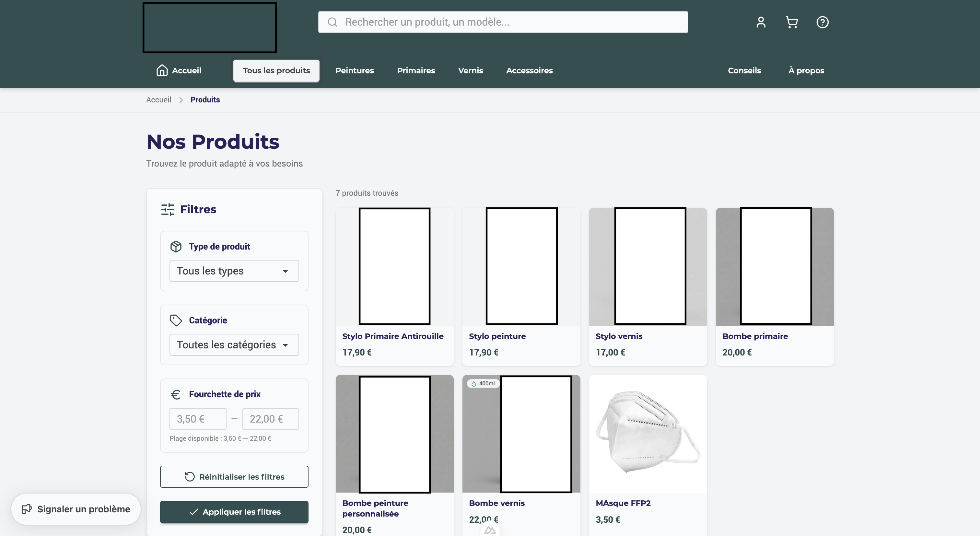
Task: Expand the Tous les types dropdown
Action: point(234,271)
